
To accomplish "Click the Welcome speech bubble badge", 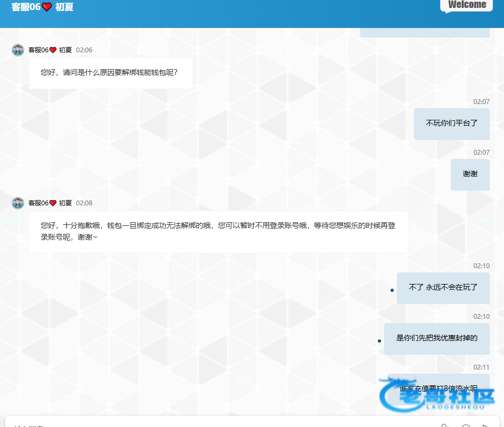I will [x=467, y=5].
